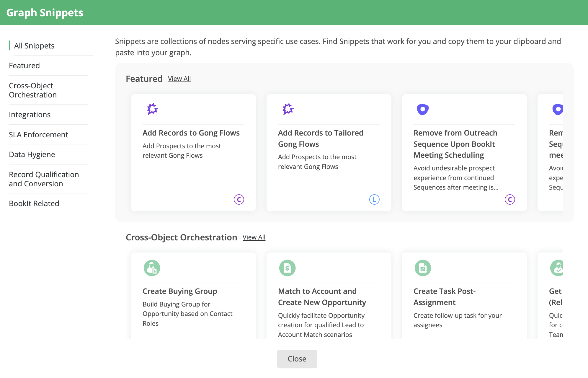Click the Gong icon on Add Records to Tailored Gong Flows card
588x378 pixels.
[288, 109]
